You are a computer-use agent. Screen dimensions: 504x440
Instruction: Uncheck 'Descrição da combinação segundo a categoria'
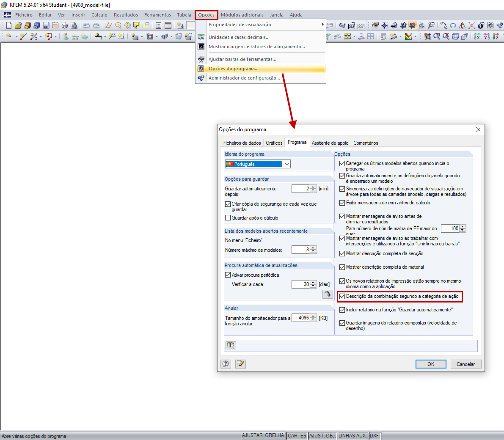coord(342,296)
